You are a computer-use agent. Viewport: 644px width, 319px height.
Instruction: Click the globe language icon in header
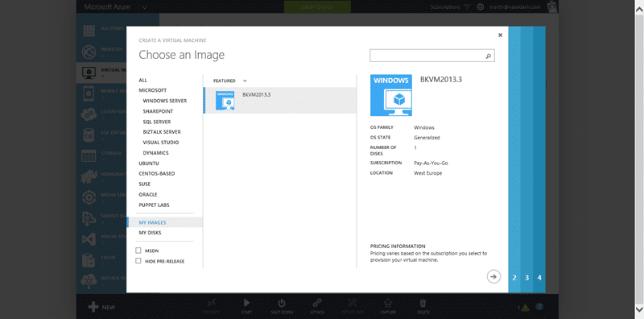coord(481,6)
